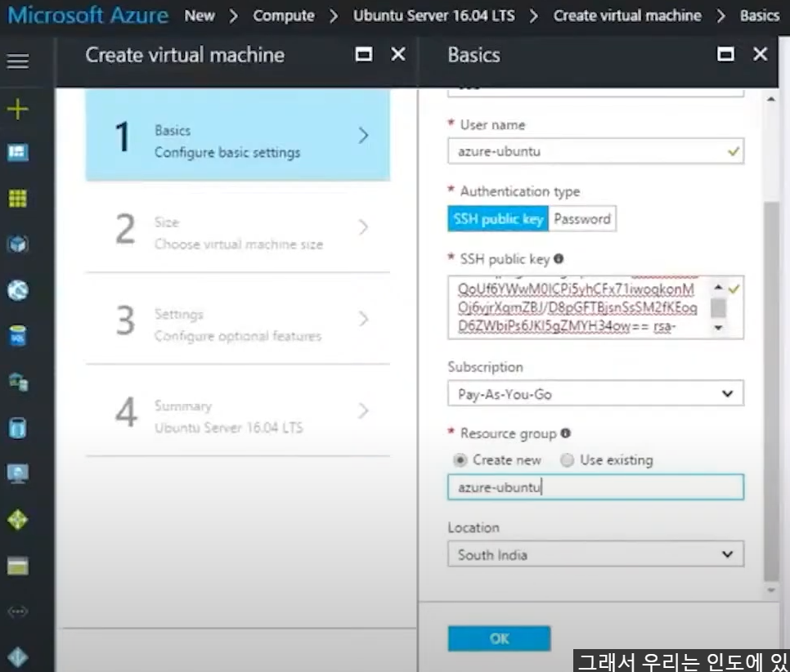Image resolution: width=790 pixels, height=672 pixels.
Task: Open Virtual machines monitor icon
Action: click(x=18, y=473)
